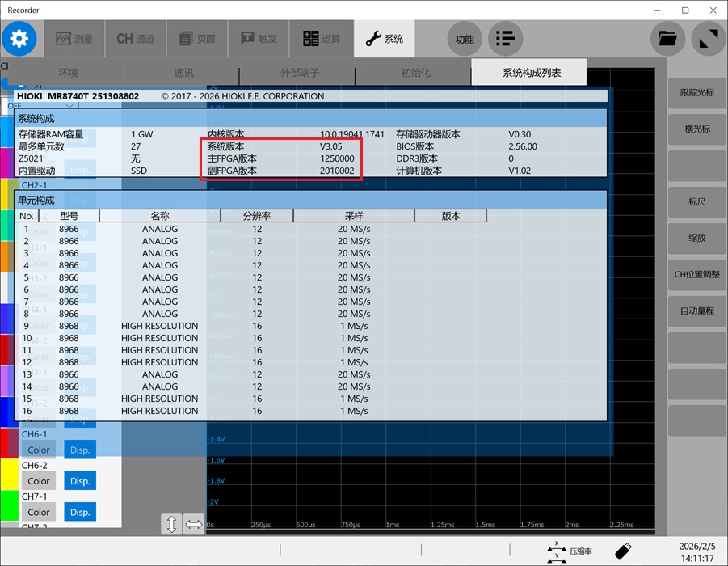Toggle the CH6-2 Disp. button

pos(80,481)
